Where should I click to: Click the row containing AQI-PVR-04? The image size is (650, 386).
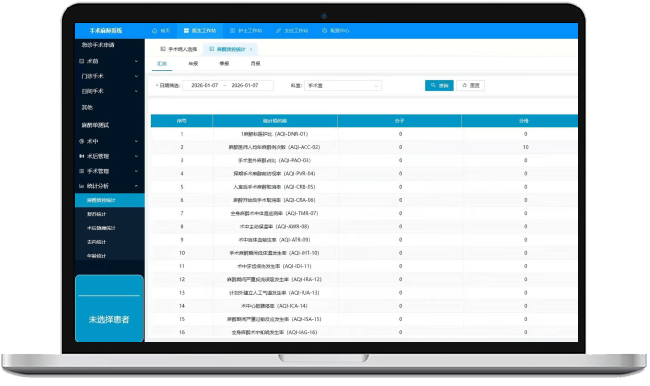364,174
